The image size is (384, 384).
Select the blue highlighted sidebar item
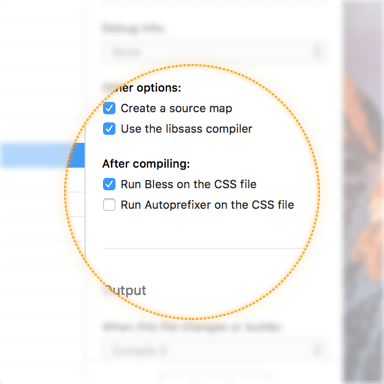(x=42, y=155)
